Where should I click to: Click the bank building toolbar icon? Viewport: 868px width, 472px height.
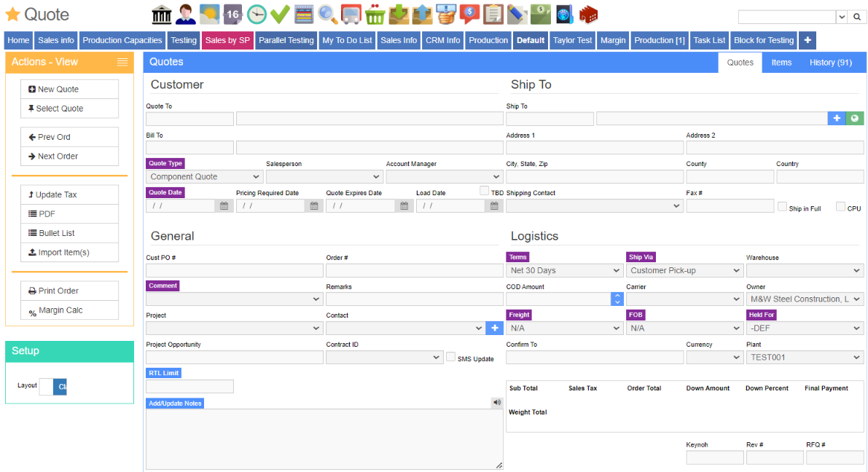coord(162,14)
